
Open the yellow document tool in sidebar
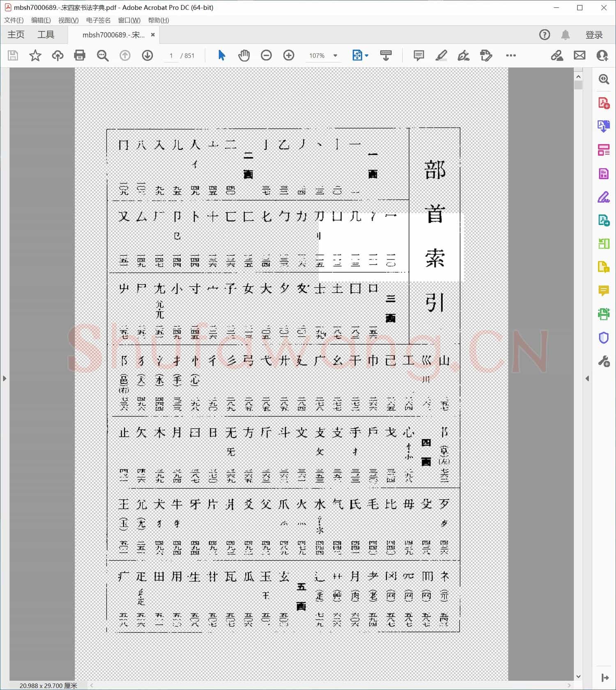click(604, 267)
